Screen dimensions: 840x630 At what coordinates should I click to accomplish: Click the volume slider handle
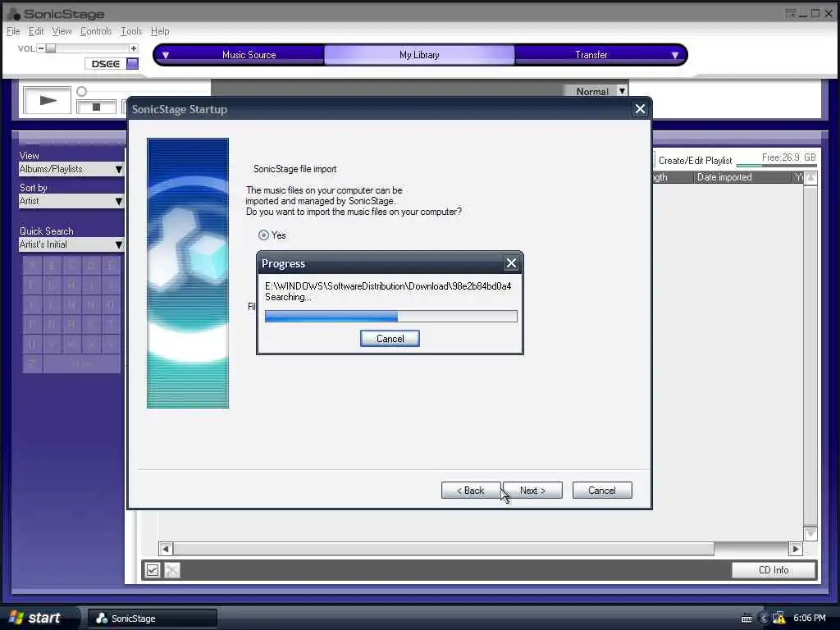point(50,48)
